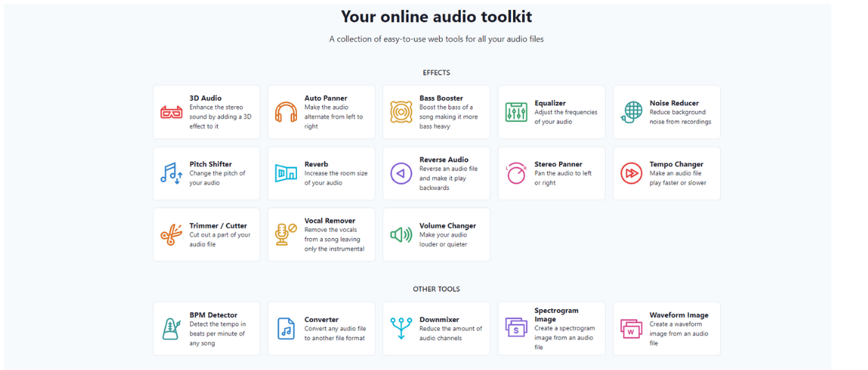Open the Spectrogram Image tool title
Viewport: 868px width, 370px height.
pos(556,315)
